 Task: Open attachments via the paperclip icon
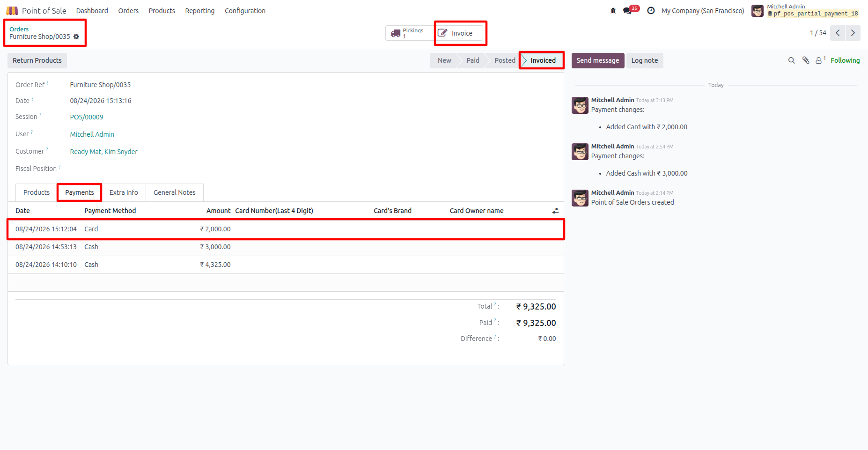[806, 60]
